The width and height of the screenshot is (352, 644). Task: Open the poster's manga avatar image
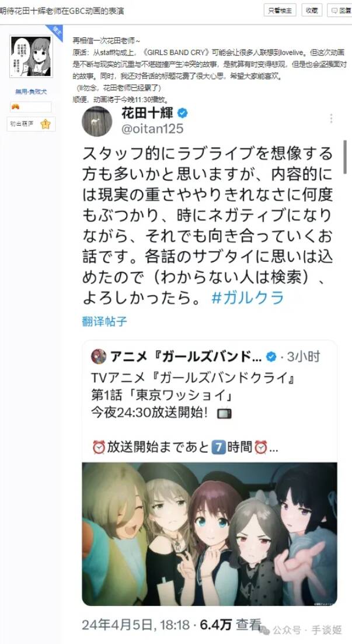(x=31, y=56)
